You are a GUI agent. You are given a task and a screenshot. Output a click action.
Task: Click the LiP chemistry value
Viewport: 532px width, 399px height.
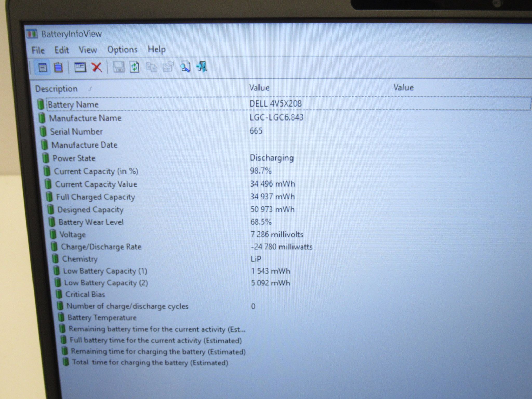click(x=256, y=259)
